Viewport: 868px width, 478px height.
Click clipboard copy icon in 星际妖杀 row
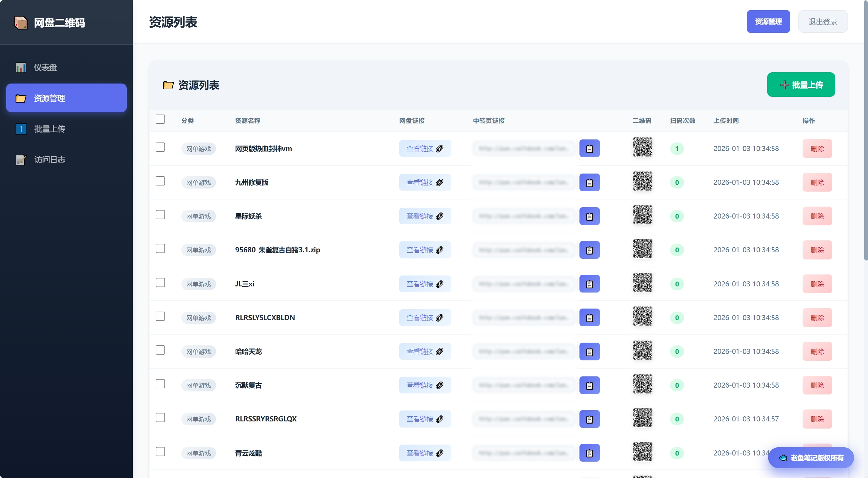click(589, 216)
